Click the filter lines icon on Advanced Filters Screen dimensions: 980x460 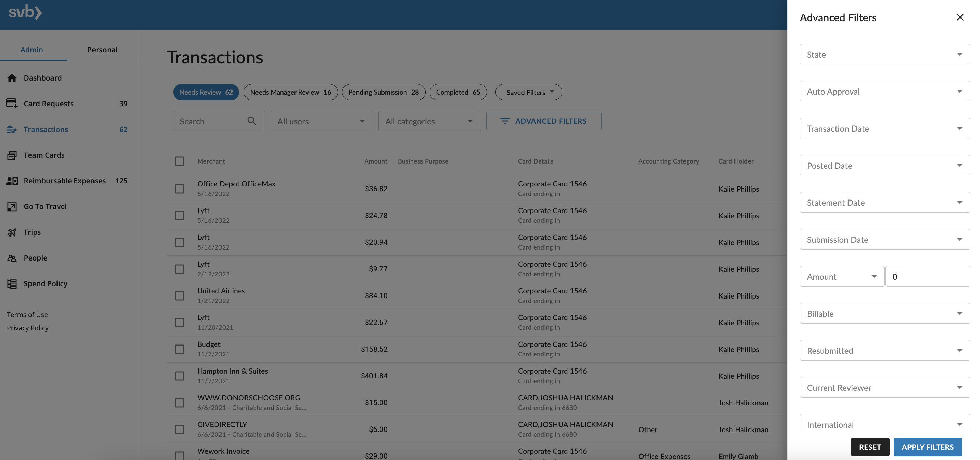coord(504,121)
